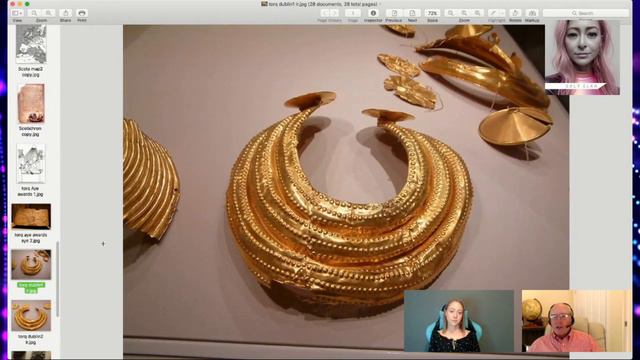Click the Page toolbar button
640x360 pixels.
click(x=353, y=13)
